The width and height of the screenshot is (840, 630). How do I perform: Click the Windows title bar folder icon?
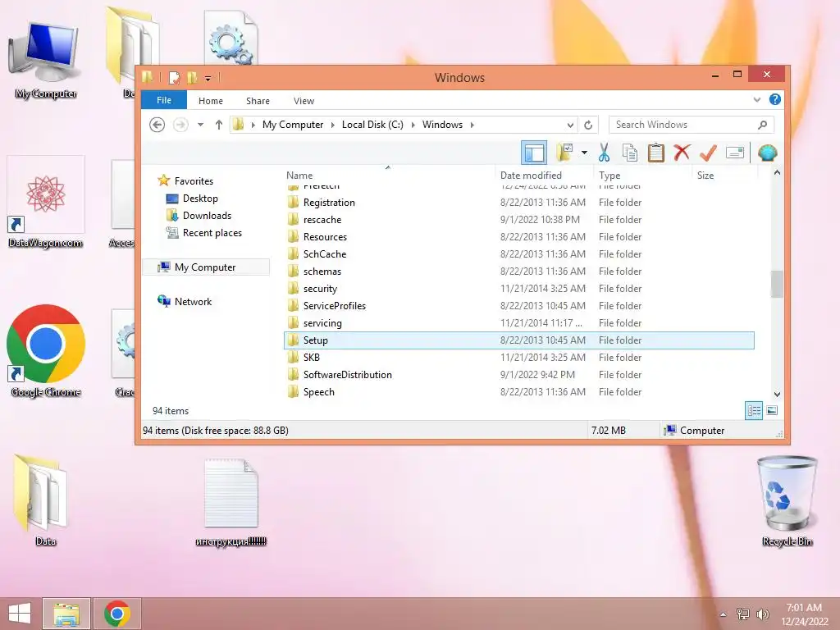148,77
